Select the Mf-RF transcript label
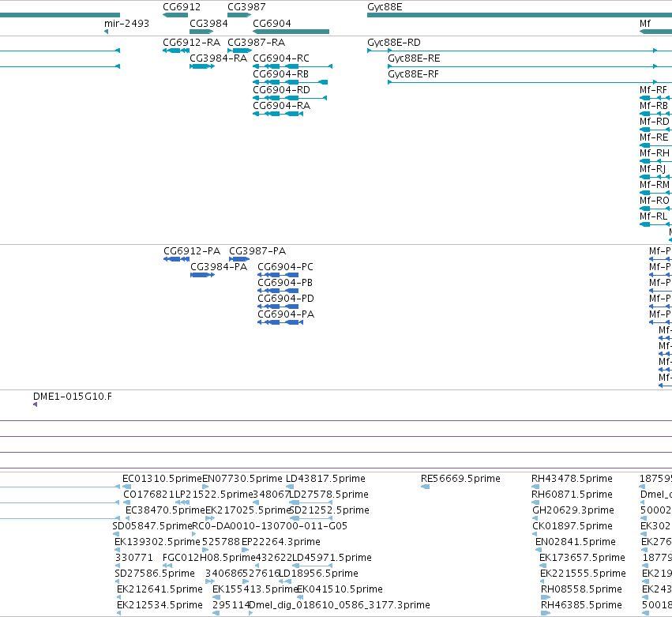The width and height of the screenshot is (672, 617). (x=654, y=90)
